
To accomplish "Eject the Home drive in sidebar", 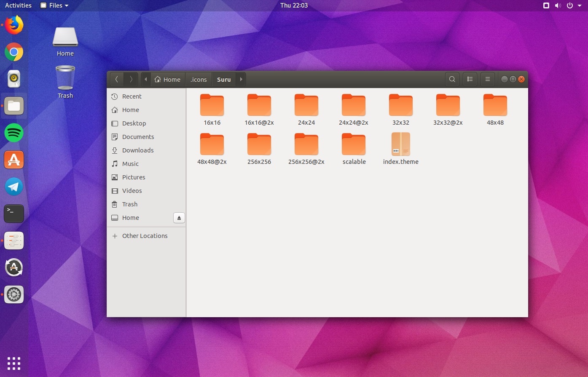I will click(179, 218).
